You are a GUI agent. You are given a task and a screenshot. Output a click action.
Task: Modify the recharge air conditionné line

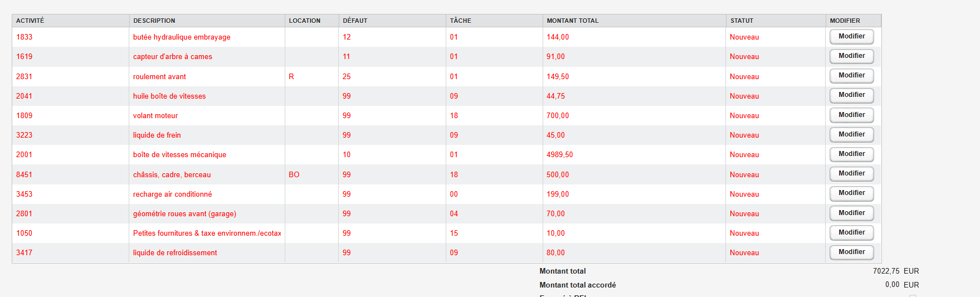[851, 193]
